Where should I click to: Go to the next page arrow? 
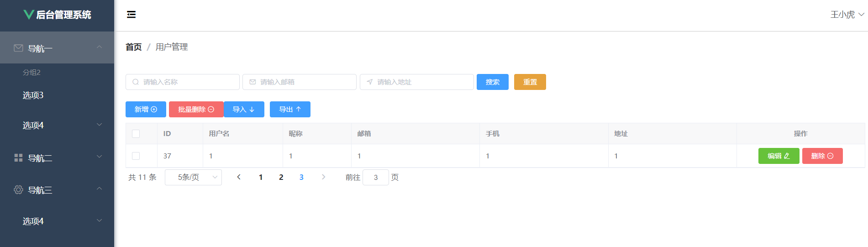[x=323, y=177]
